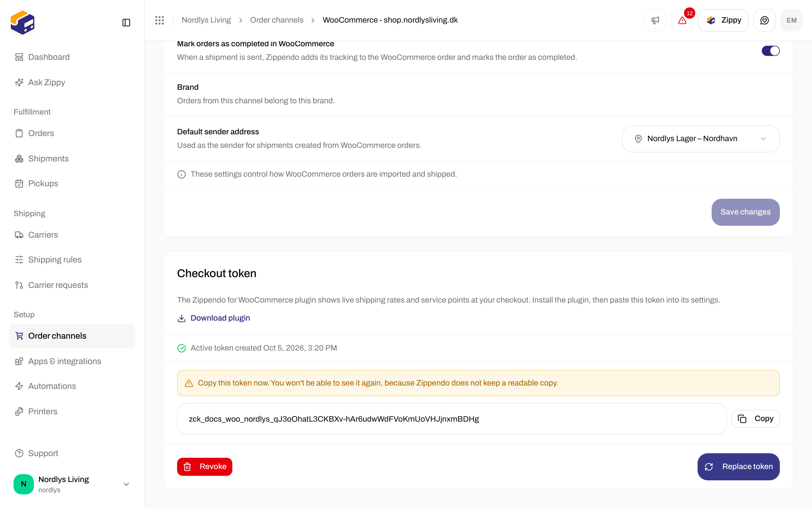
Task: Toggle Mark orders as completed switch
Action: tap(770, 51)
